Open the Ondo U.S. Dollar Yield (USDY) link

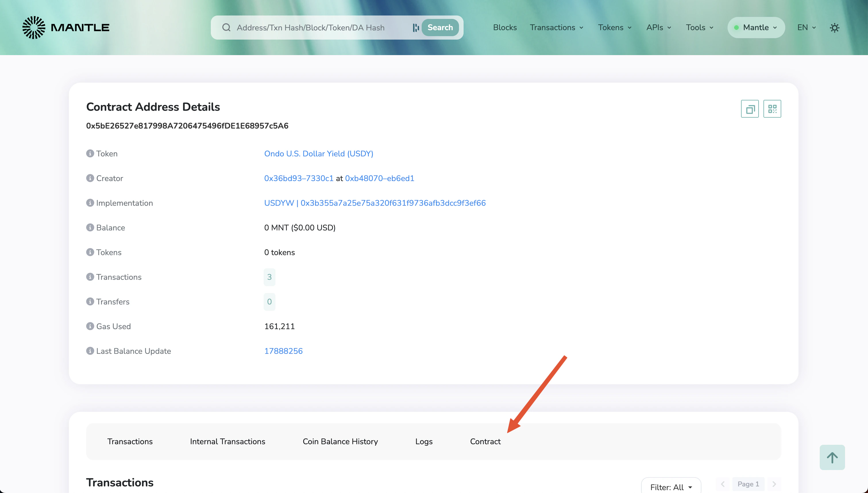click(x=319, y=154)
